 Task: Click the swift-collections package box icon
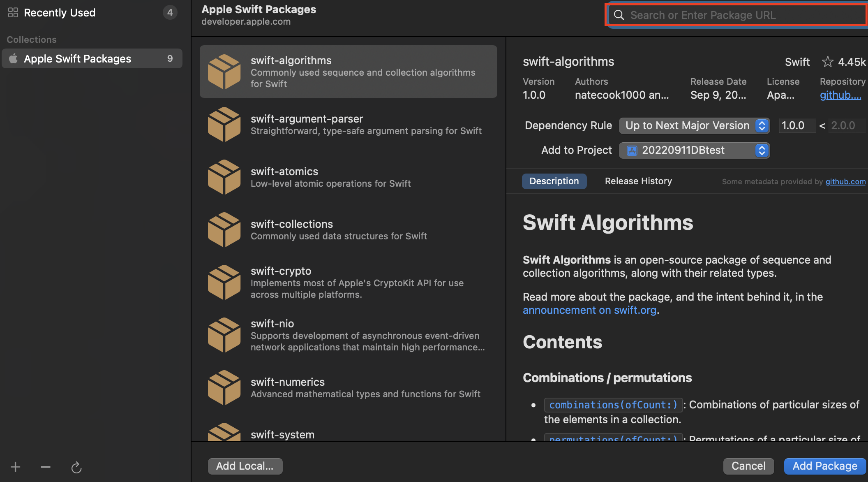[224, 229]
